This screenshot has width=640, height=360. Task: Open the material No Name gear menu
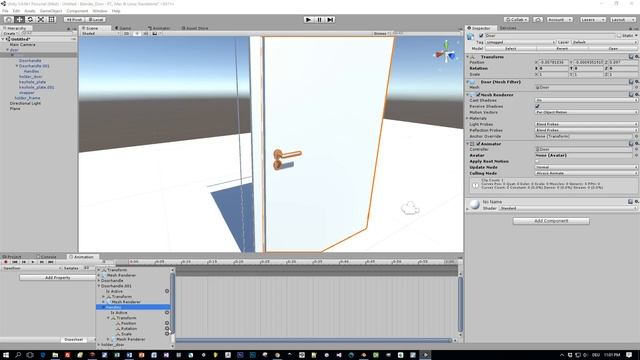[x=636, y=202]
